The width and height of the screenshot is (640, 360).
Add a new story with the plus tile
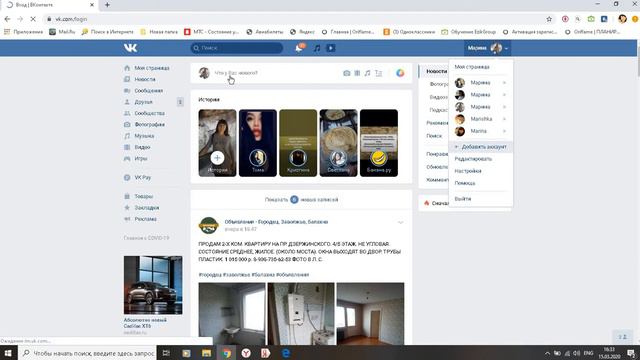point(217,143)
